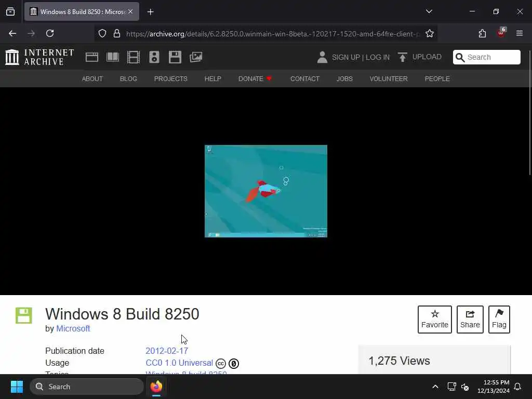The height and width of the screenshot is (399, 532).
Task: Click the browser address bar URL
Action: (x=273, y=34)
